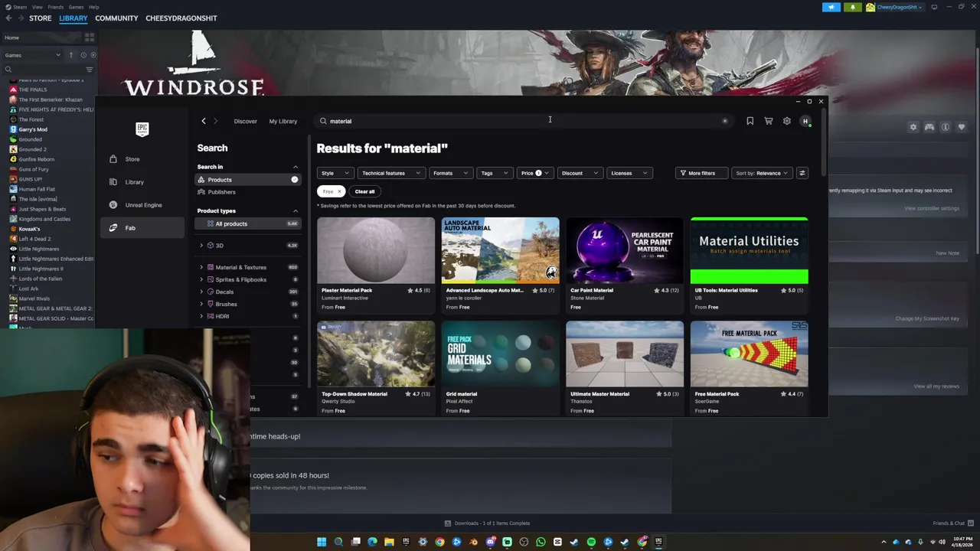Open Unreal Engine in the Epic sidebar
980x551 pixels.
[x=142, y=205]
